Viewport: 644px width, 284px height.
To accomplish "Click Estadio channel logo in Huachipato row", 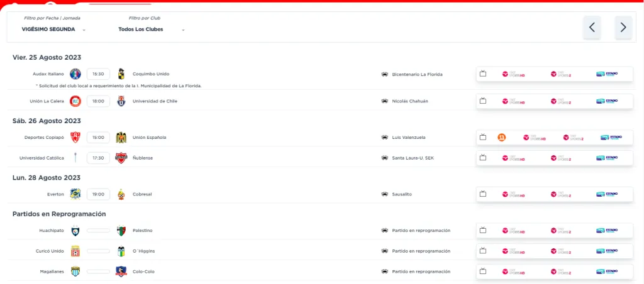I will [x=608, y=231].
